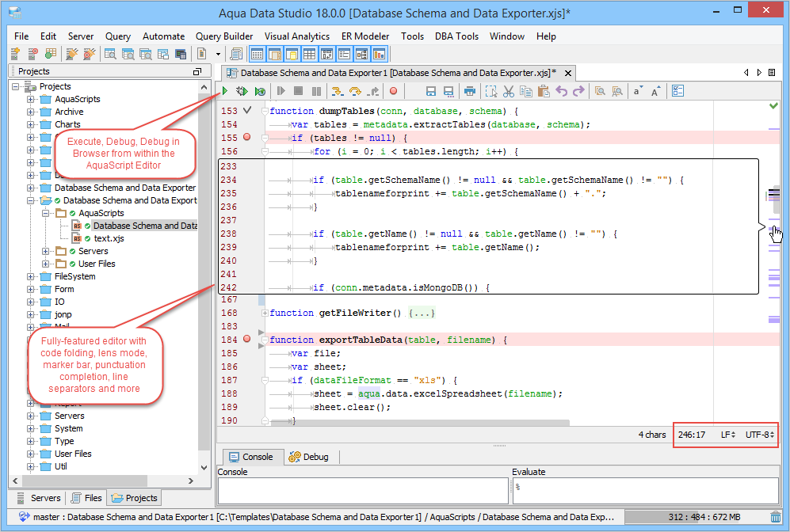Click the Paste clipboard icon
This screenshot has width=790, height=532.
544,92
